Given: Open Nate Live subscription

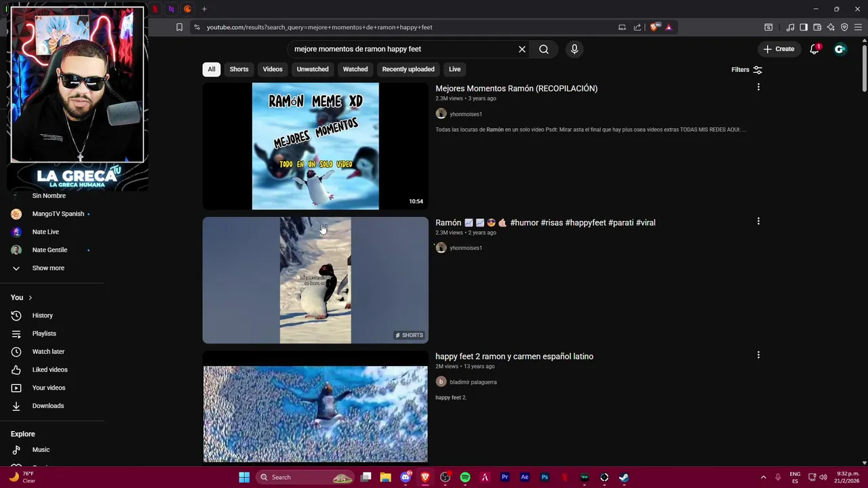Looking at the screenshot, I should (x=45, y=232).
